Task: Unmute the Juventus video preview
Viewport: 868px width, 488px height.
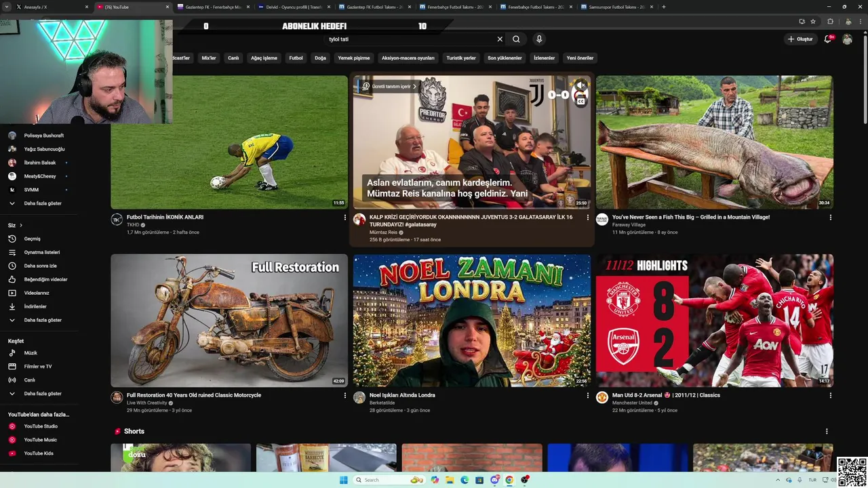Action: pyautogui.click(x=580, y=85)
